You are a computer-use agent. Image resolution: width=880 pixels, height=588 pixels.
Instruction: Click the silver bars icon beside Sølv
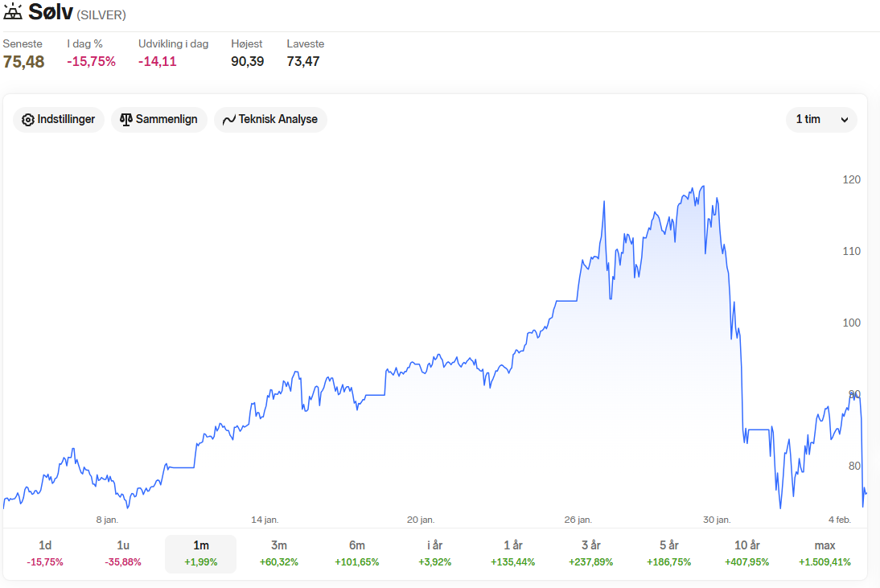click(13, 11)
